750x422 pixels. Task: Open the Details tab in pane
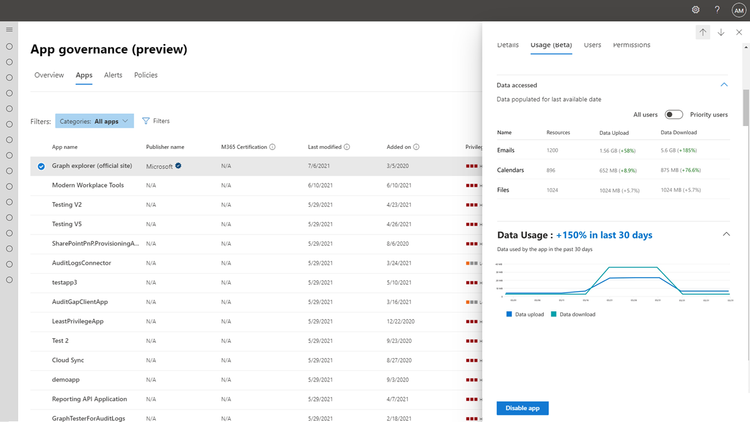507,45
